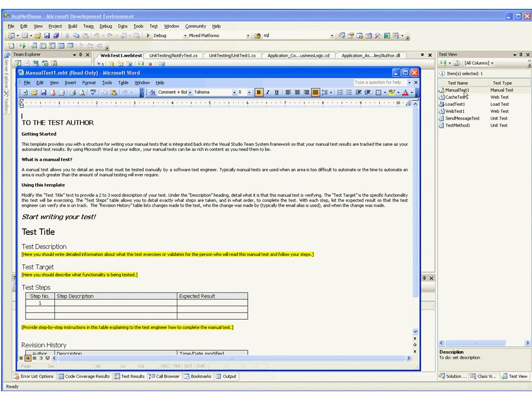Click Print Preview icon in Word toolbar

point(82,93)
